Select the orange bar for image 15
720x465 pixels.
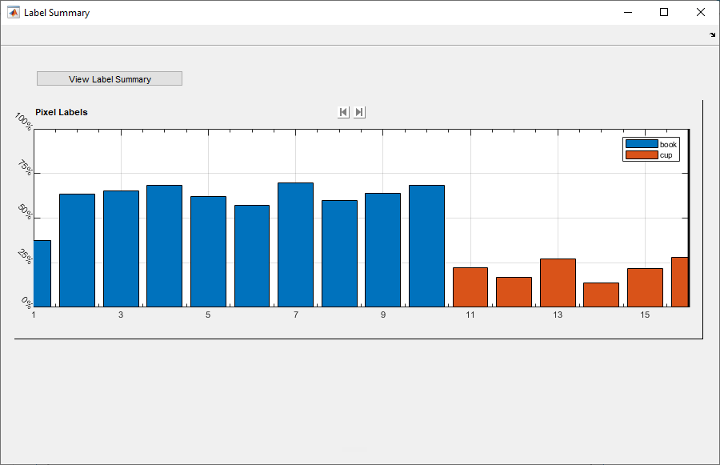point(645,287)
